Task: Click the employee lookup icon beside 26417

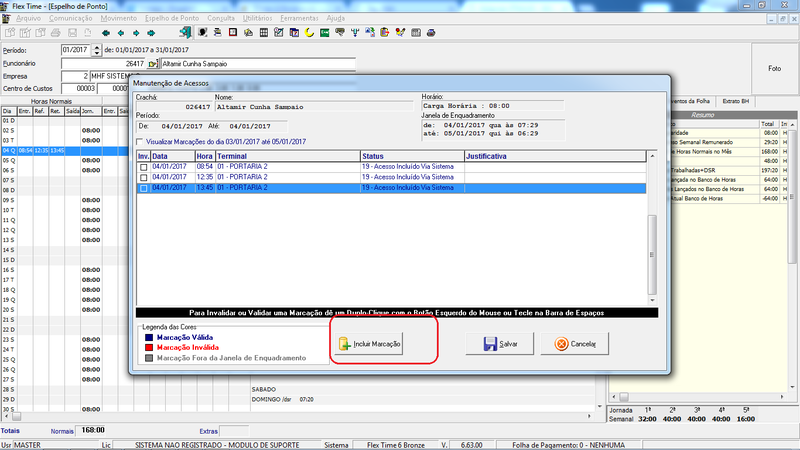Action: click(x=153, y=64)
